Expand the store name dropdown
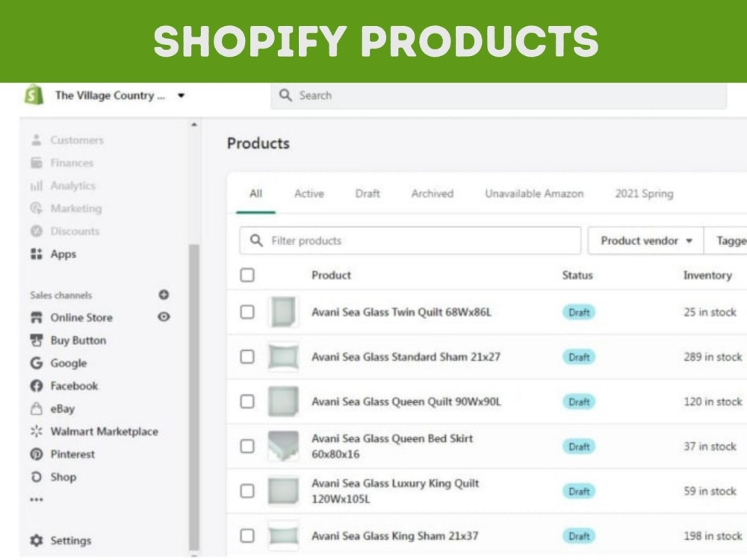The height and width of the screenshot is (560, 747). [x=181, y=96]
